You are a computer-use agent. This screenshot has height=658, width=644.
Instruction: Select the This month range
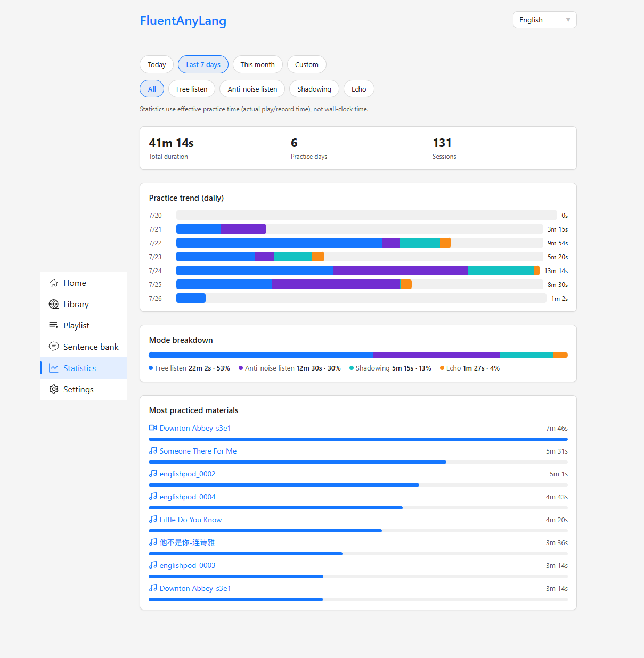pos(257,64)
